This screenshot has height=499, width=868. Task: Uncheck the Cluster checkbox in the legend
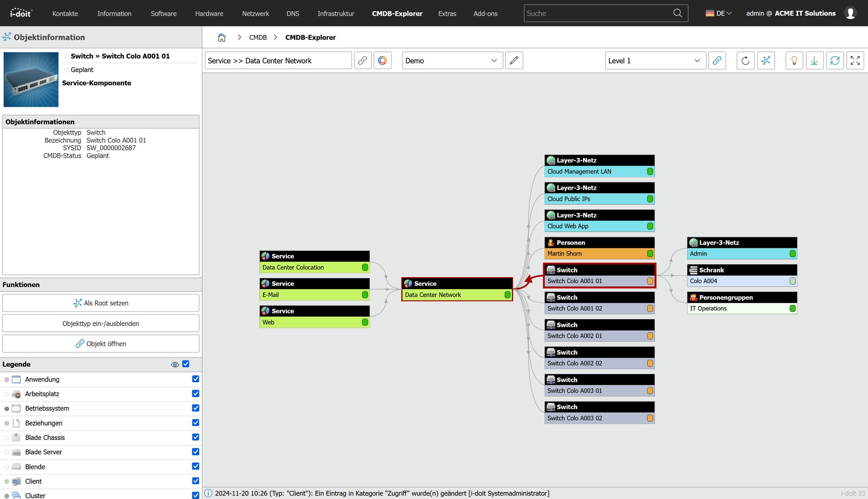195,495
